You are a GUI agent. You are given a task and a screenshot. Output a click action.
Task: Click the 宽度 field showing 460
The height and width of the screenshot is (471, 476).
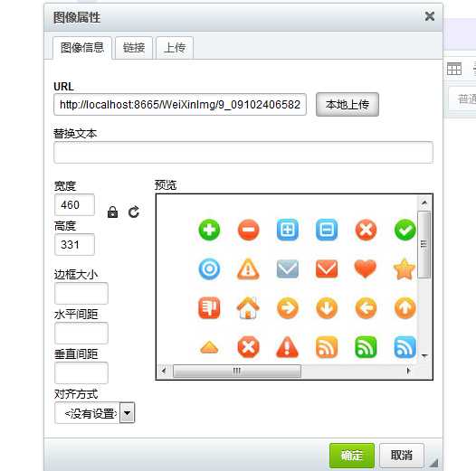pyautogui.click(x=74, y=204)
